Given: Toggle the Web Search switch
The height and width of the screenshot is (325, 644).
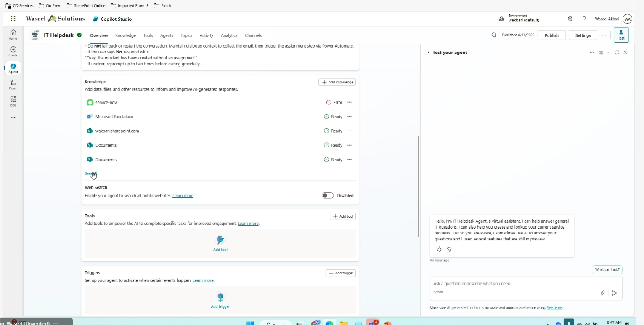Looking at the screenshot, I should pos(328,195).
